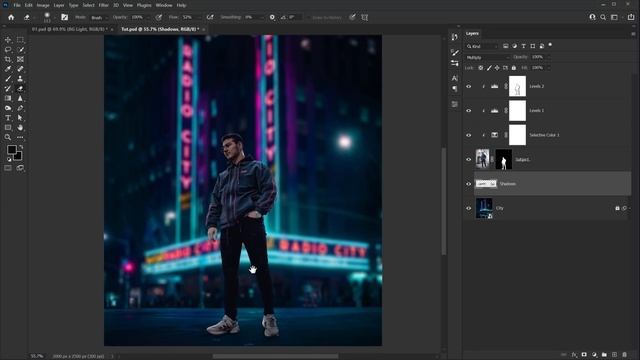Delete layer trash button
This screenshot has height=360, width=640.
click(624, 355)
